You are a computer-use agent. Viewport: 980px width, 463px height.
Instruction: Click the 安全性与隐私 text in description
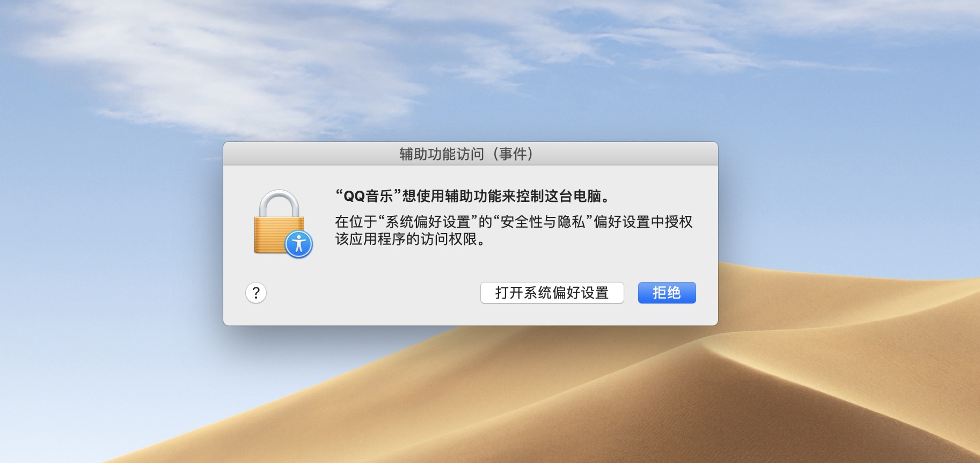click(543, 222)
